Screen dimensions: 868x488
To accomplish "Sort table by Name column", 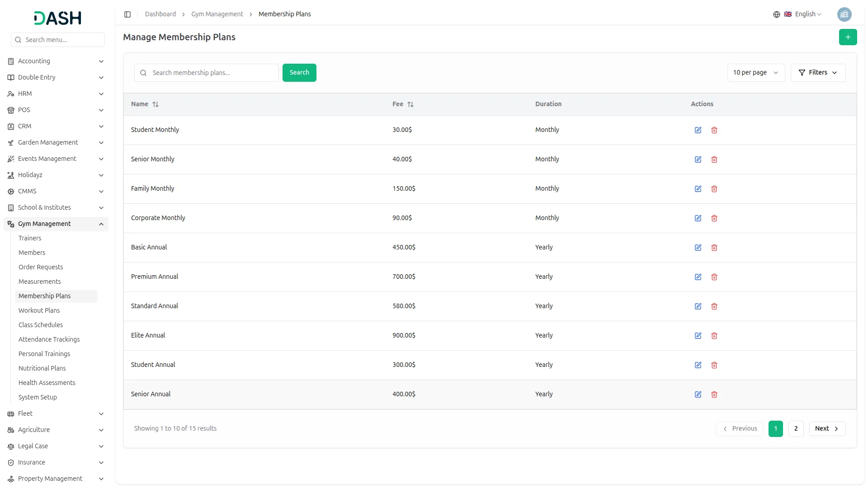I will [x=145, y=104].
